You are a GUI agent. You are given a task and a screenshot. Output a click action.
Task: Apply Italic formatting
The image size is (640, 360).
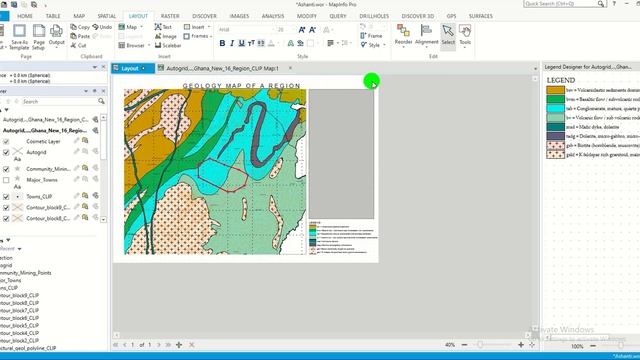click(x=232, y=43)
